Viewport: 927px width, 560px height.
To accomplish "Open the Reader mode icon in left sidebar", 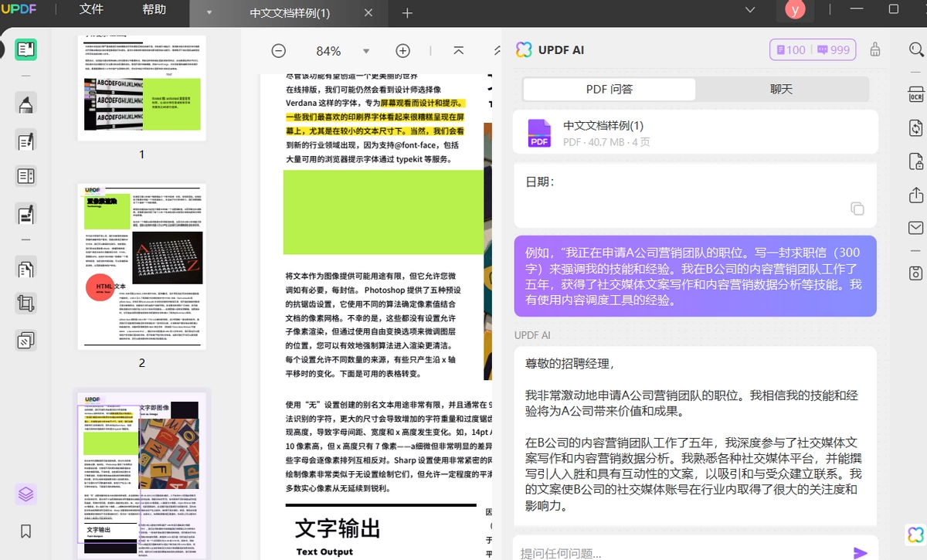I will click(x=25, y=49).
